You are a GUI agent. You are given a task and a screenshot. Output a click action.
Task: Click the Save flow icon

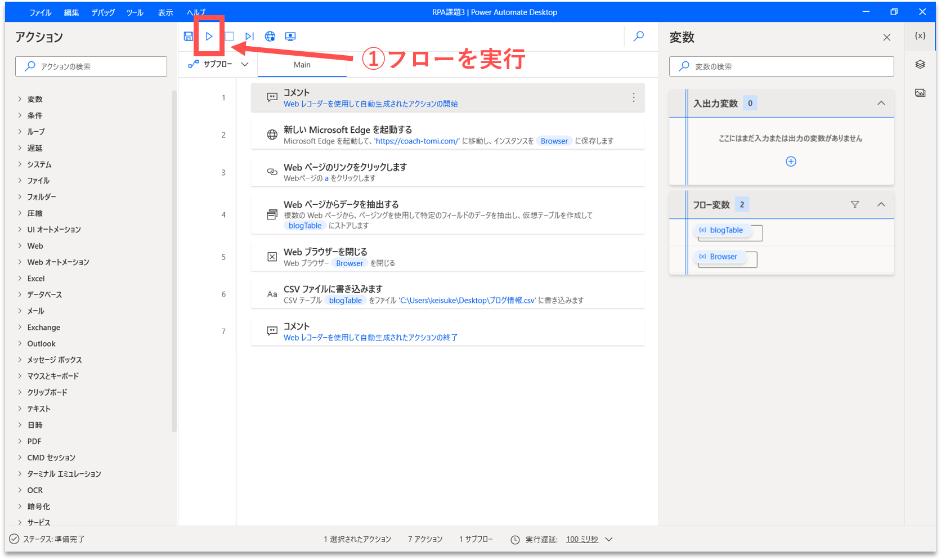(x=189, y=37)
